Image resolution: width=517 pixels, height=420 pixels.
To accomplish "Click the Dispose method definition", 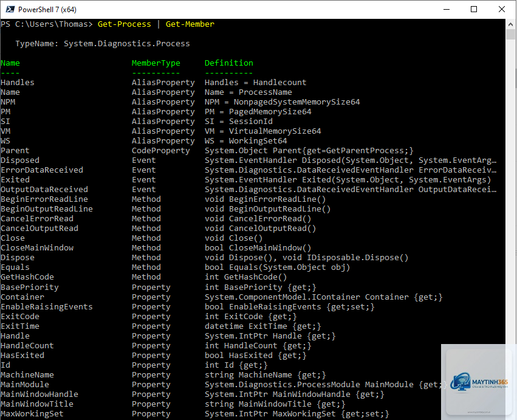I will pos(306,258).
